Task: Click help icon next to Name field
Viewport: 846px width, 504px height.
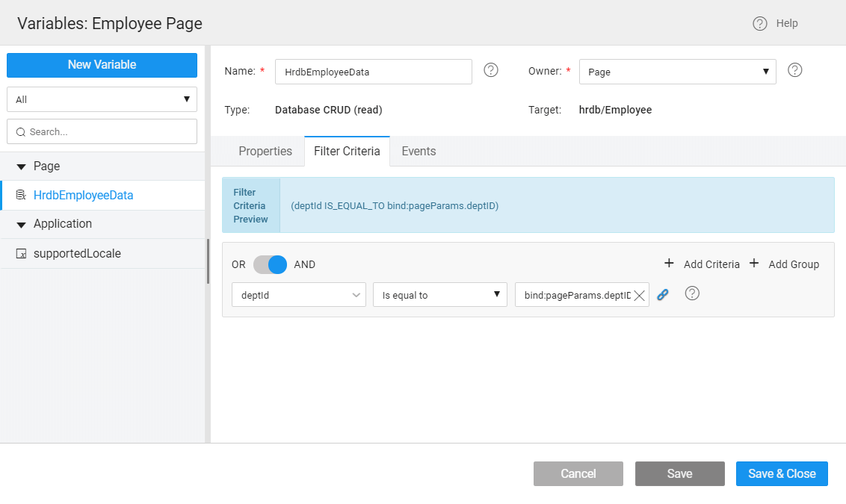Action: (490, 70)
